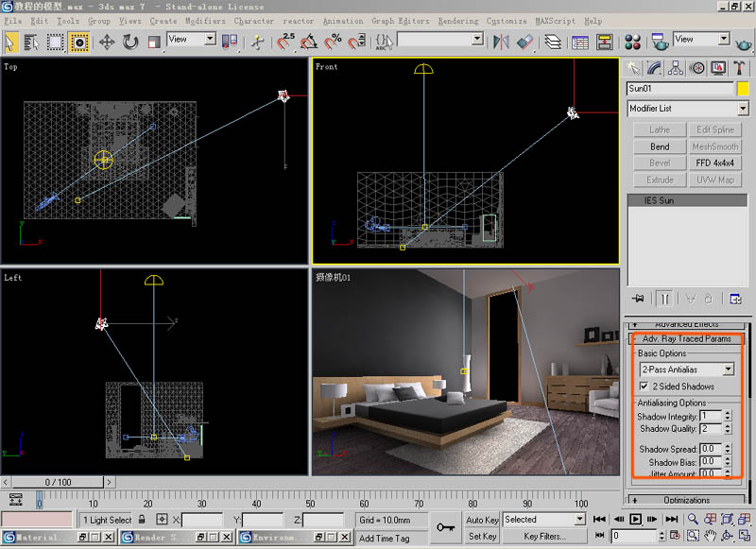The height and width of the screenshot is (549, 756).
Task: Open Curve Editor from toolbar
Action: click(580, 43)
